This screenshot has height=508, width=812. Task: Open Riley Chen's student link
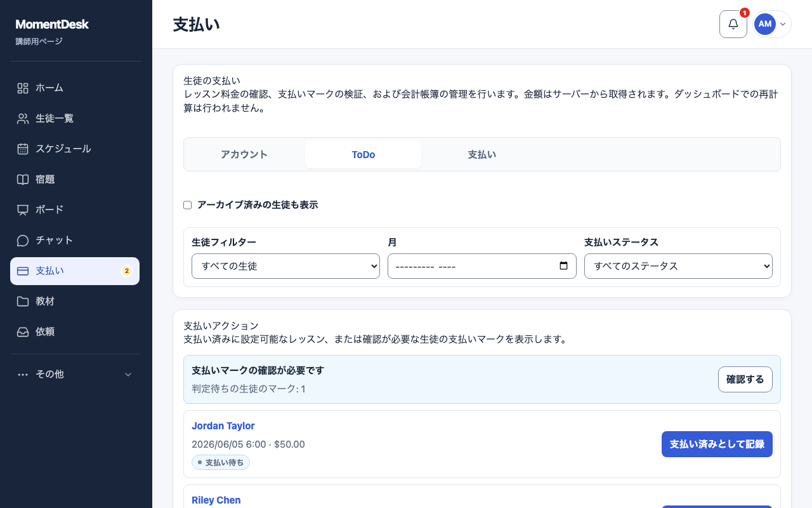click(x=216, y=500)
